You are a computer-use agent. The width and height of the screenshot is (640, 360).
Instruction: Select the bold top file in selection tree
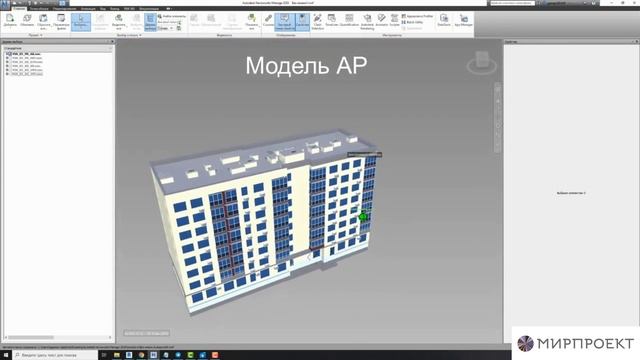pyautogui.click(x=26, y=54)
